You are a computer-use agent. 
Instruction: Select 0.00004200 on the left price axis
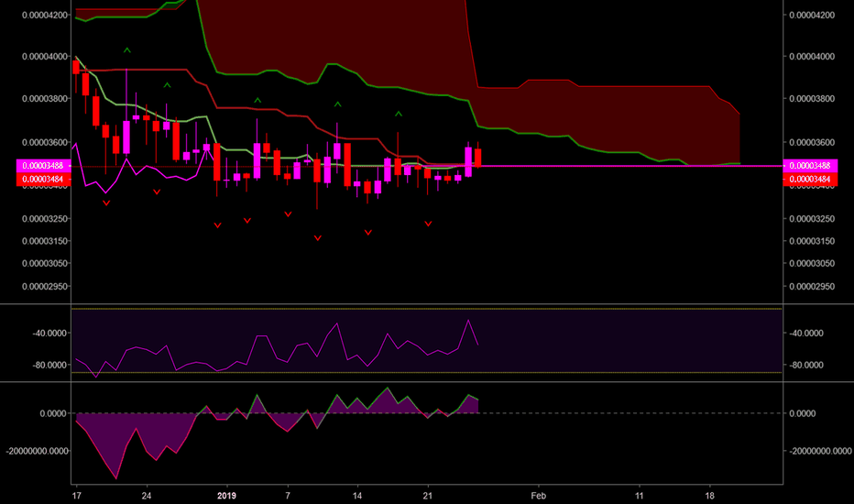click(45, 16)
